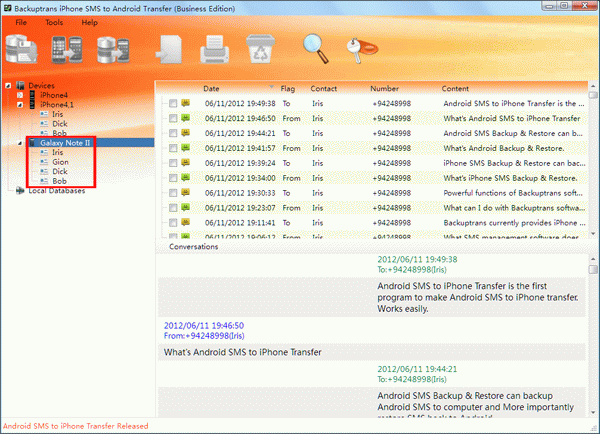
Task: Click content cell 'Powerful functions of Backuptrans soft...'
Action: pos(513,193)
